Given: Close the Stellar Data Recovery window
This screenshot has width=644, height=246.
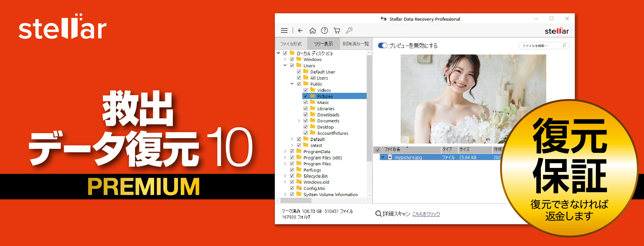Looking at the screenshot, I should coord(567,19).
